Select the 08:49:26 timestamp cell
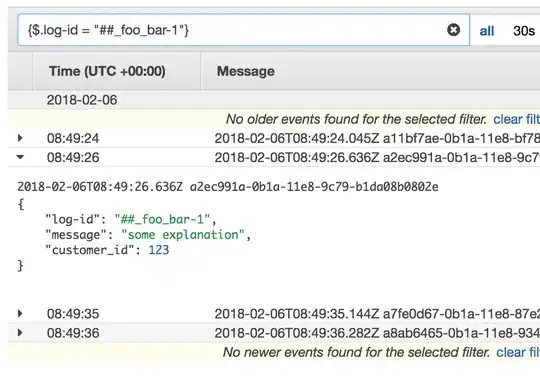Image resolution: width=540 pixels, height=376 pixels. click(73, 158)
